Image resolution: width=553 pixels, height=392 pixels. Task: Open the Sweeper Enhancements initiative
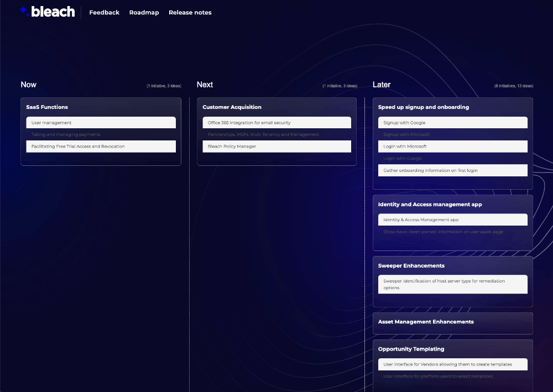(x=411, y=265)
